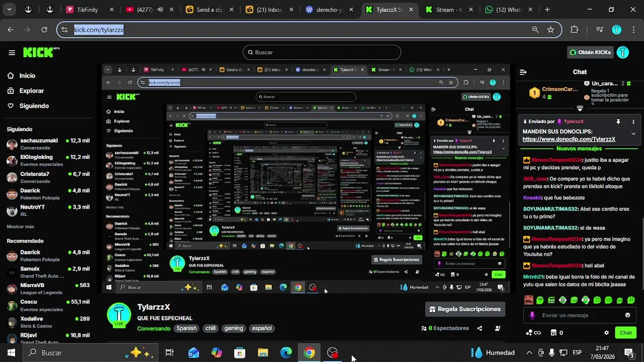
Task: Open Microsoft Store from taskbar
Action: (x=240, y=353)
